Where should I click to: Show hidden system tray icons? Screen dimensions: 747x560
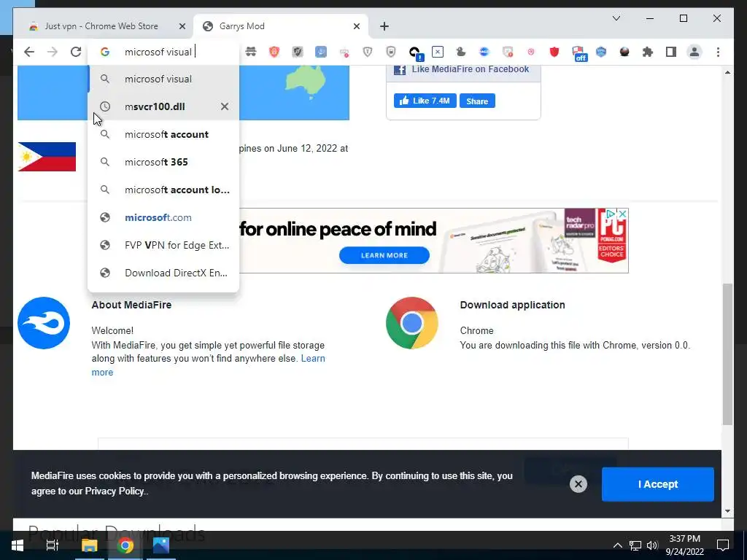[617, 545]
